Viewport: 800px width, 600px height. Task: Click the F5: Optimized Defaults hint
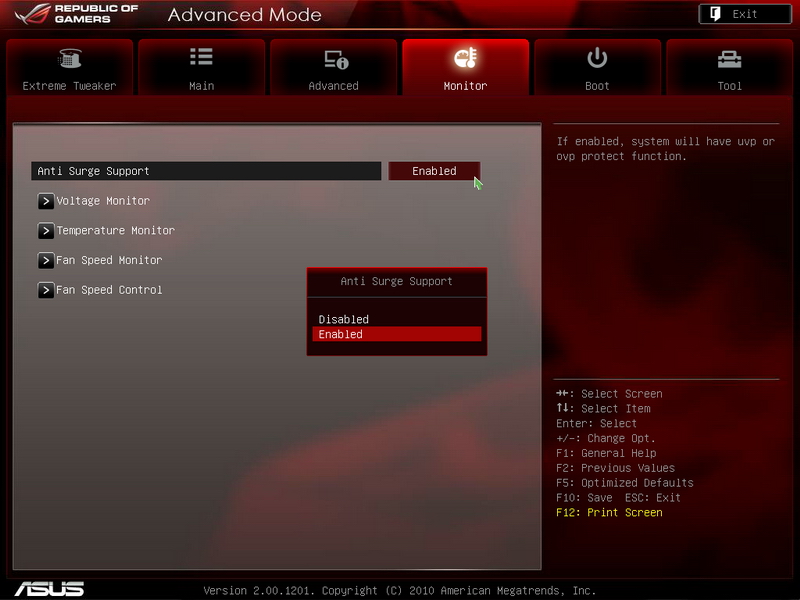[624, 483]
